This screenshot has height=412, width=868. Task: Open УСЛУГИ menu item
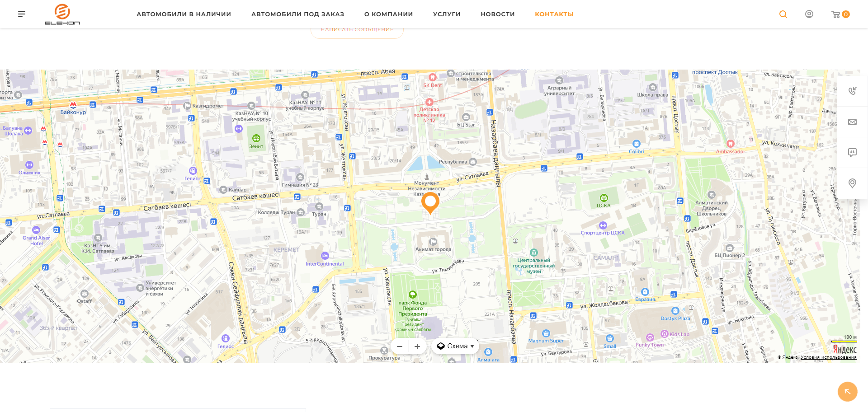(447, 14)
